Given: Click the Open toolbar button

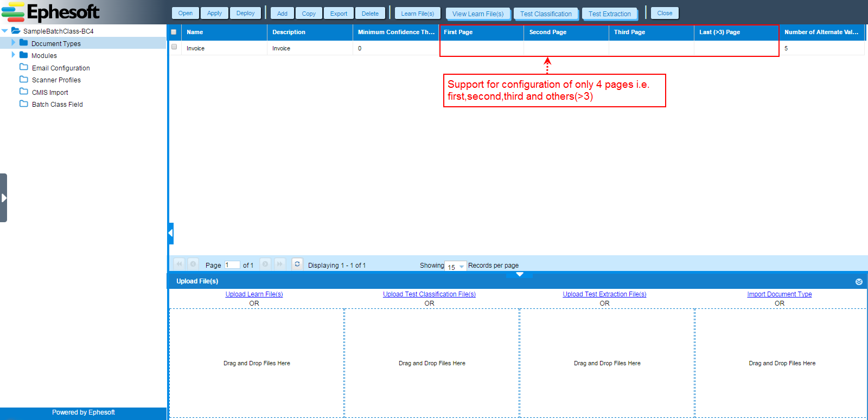Looking at the screenshot, I should point(186,13).
